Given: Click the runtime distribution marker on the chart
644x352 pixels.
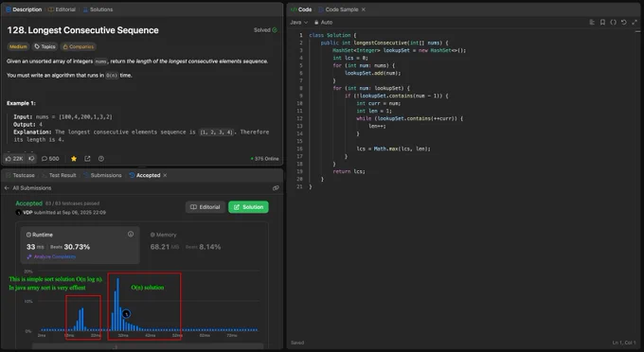Looking at the screenshot, I should pyautogui.click(x=127, y=314).
